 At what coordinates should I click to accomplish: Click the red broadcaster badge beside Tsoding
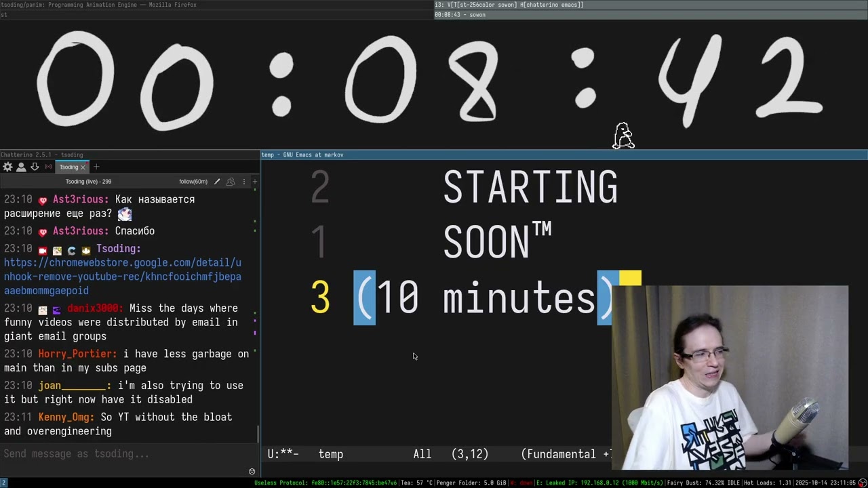(x=43, y=250)
